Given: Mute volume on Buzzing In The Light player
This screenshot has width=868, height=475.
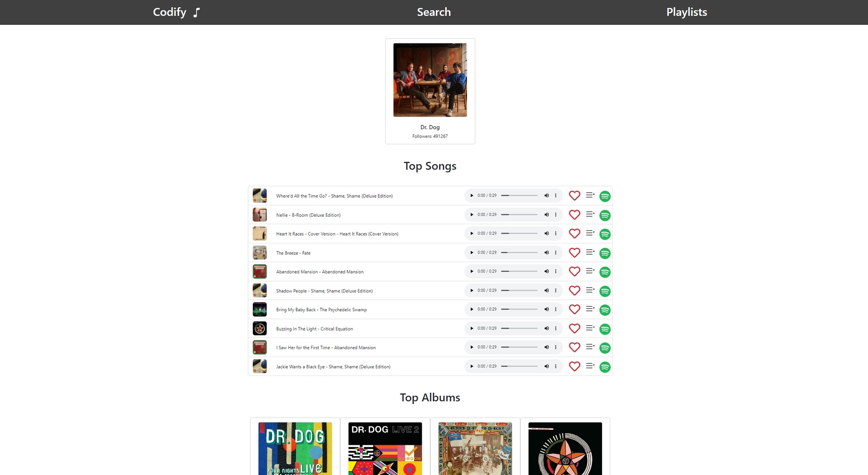Looking at the screenshot, I should [547, 328].
